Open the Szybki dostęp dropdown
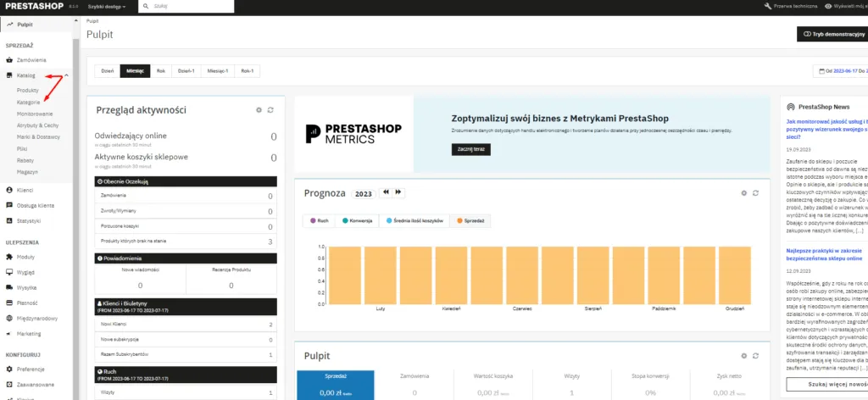 (107, 6)
